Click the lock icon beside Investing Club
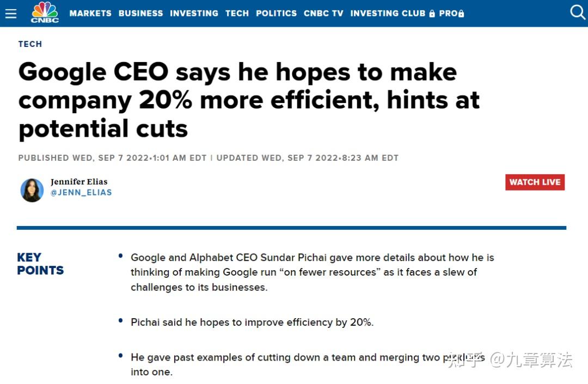 click(432, 14)
